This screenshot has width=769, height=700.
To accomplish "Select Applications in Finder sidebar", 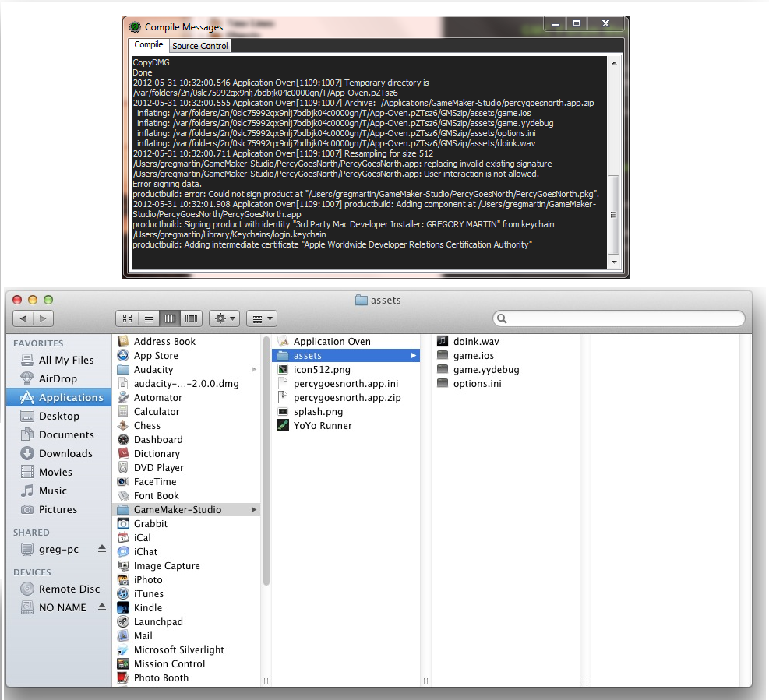I will tap(59, 397).
